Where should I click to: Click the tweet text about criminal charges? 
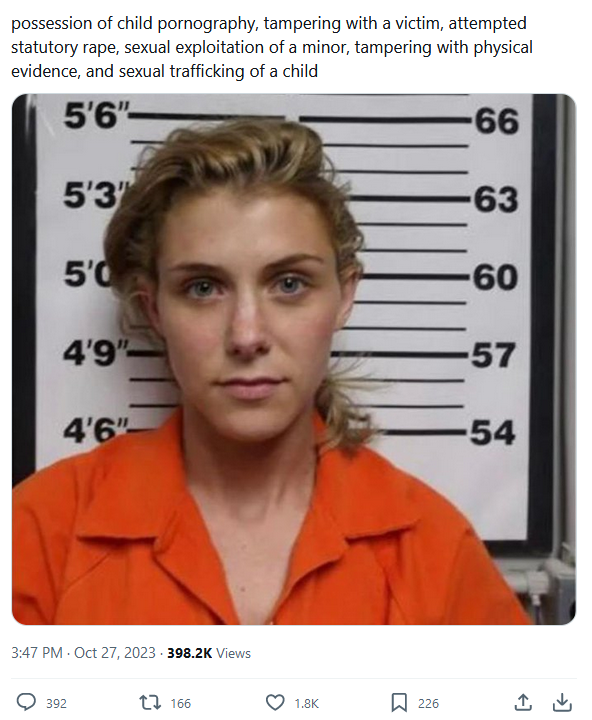point(272,47)
